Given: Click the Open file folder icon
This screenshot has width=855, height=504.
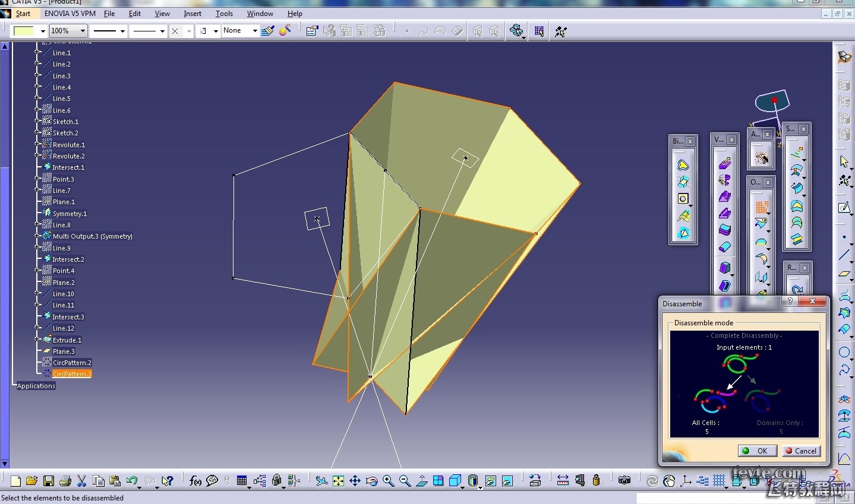Looking at the screenshot, I should coord(32,481).
